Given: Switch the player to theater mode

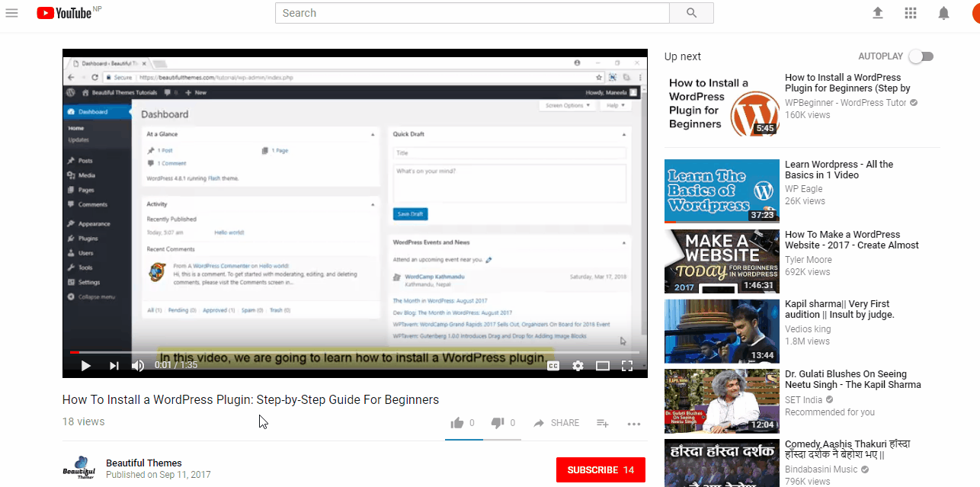Looking at the screenshot, I should (x=602, y=366).
